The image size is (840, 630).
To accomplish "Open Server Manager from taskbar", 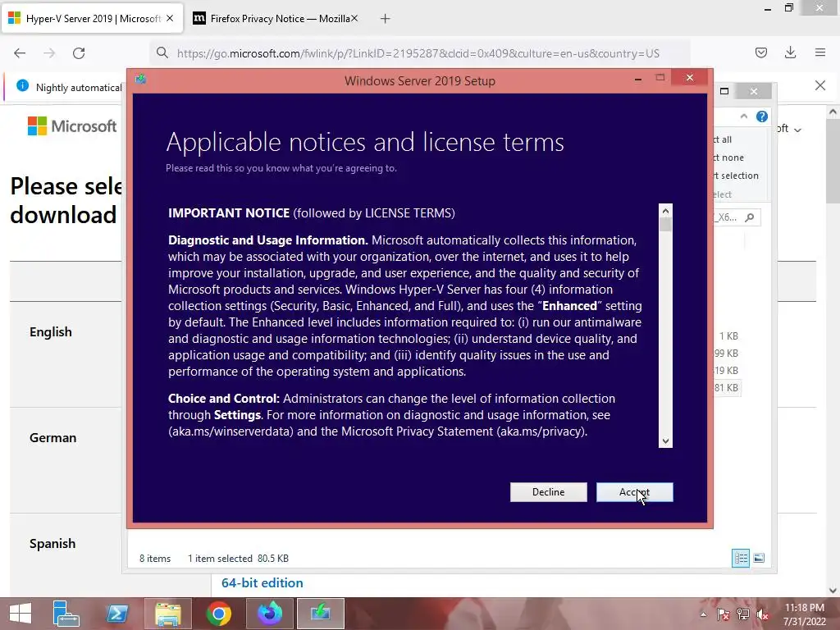I will point(66,614).
